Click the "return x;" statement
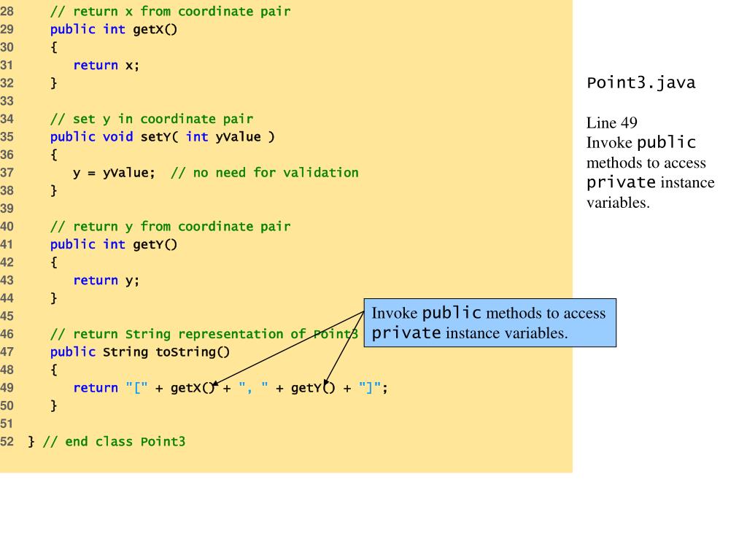This screenshot has height=560, width=747. (x=107, y=65)
